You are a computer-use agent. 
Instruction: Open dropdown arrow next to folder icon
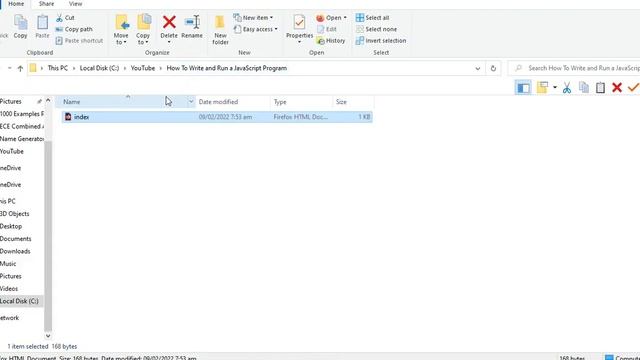[x=555, y=87]
